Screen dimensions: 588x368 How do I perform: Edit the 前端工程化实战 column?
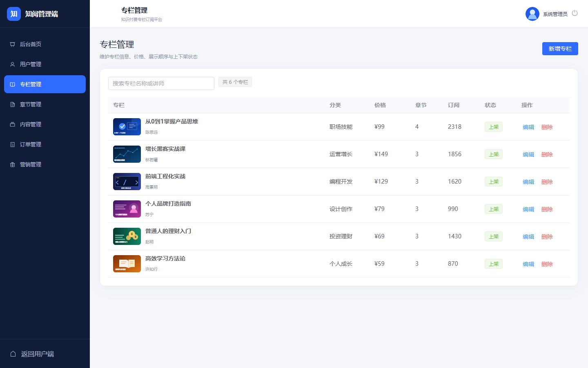[x=528, y=182]
